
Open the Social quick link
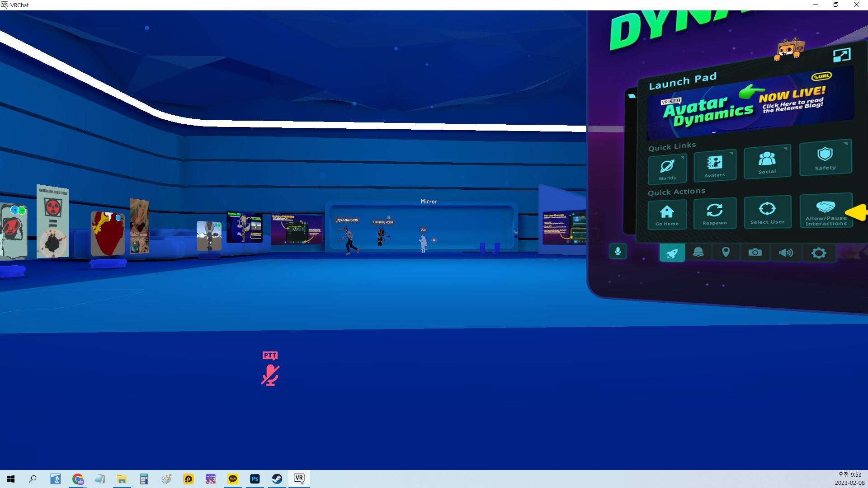coord(767,161)
